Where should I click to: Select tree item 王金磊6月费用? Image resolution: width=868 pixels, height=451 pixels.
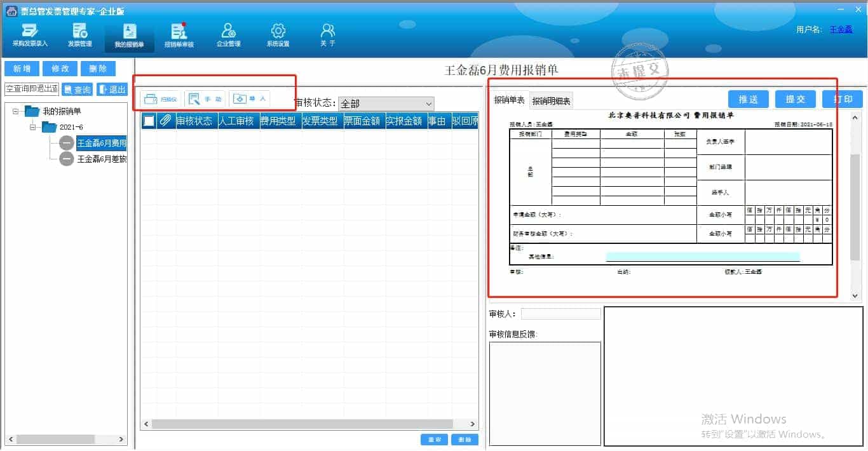(102, 143)
